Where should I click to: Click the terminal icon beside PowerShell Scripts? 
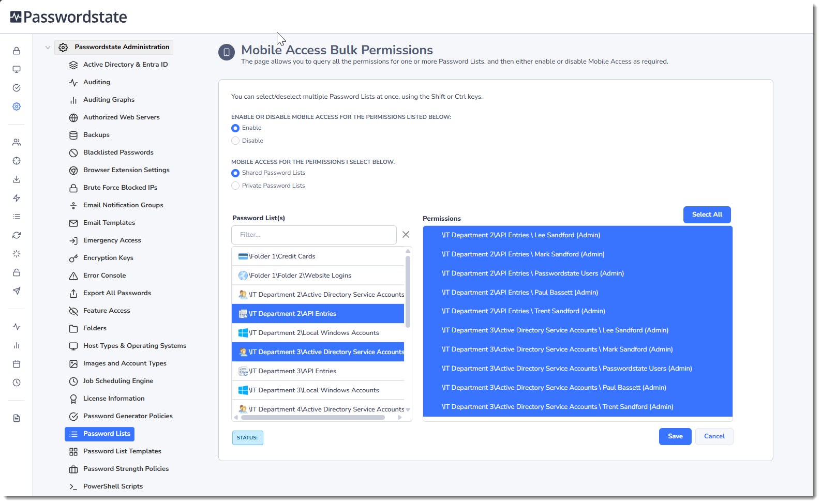pyautogui.click(x=73, y=487)
